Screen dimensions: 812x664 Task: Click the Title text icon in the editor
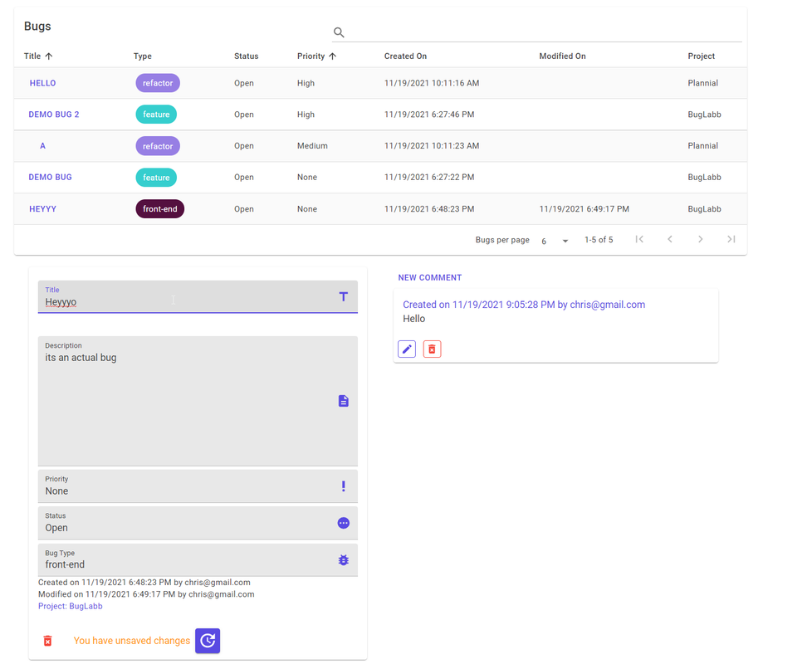pos(343,296)
